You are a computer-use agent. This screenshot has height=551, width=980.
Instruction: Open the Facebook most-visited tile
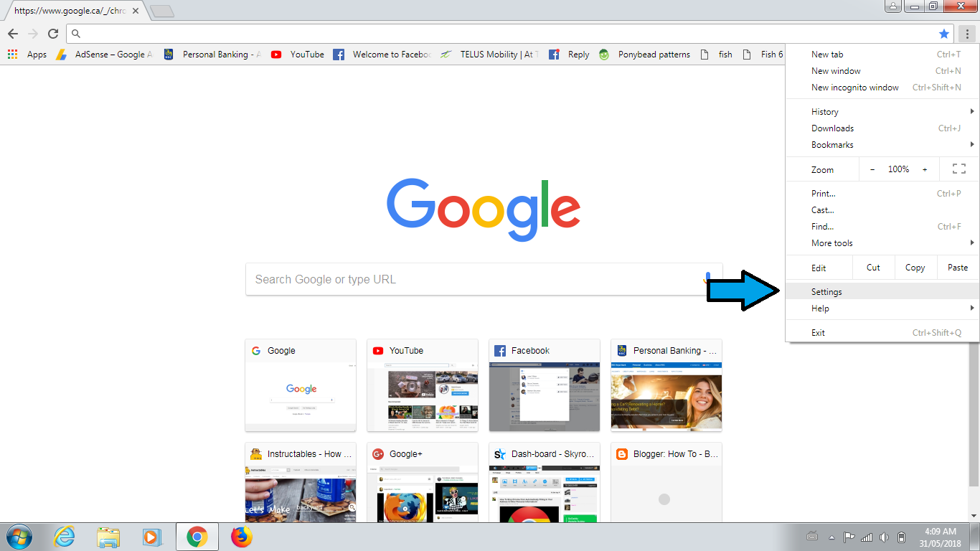(545, 385)
